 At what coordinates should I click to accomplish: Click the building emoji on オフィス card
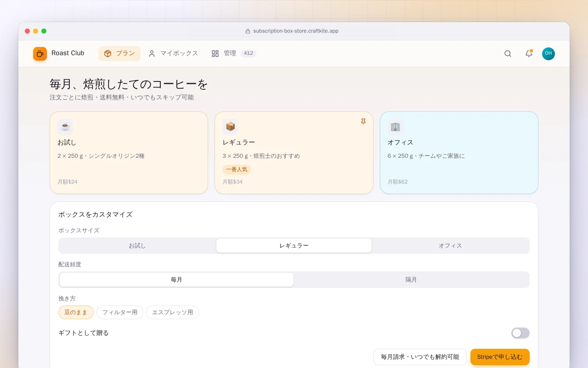click(395, 126)
